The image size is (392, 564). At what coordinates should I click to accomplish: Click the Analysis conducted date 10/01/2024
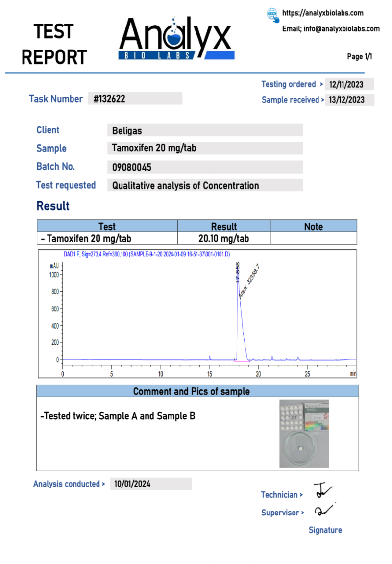point(150,484)
